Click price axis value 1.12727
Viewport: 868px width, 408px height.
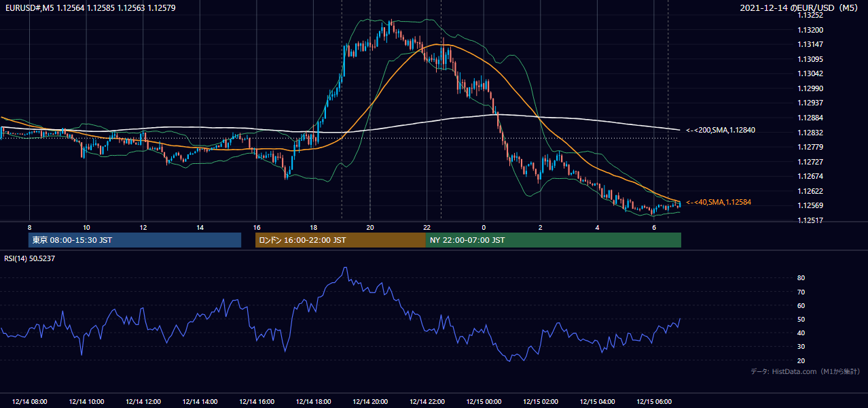coord(812,162)
